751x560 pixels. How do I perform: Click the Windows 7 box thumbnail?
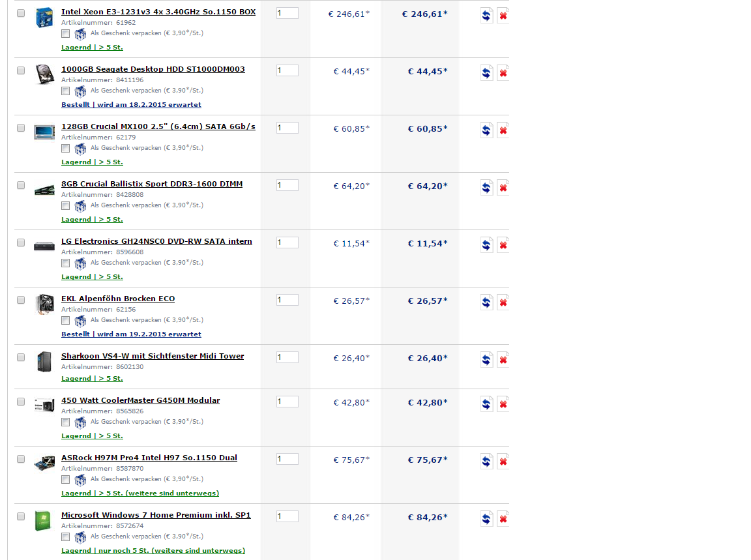point(43,521)
